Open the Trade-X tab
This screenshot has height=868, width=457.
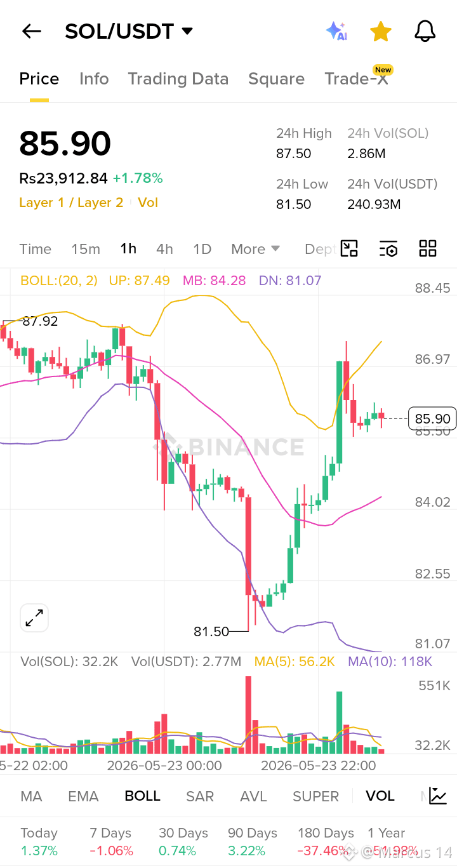(x=356, y=79)
